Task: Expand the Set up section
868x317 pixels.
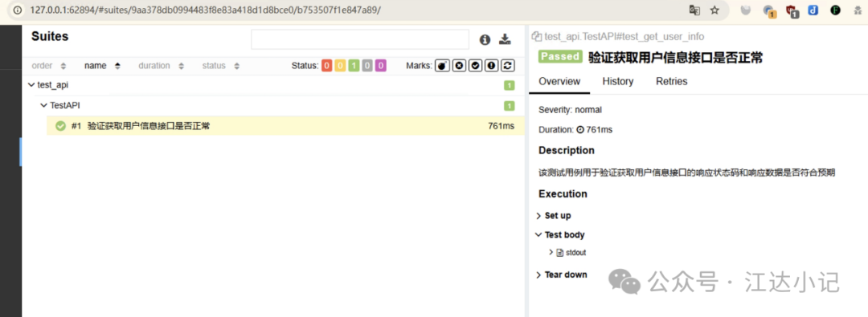Action: pyautogui.click(x=554, y=216)
